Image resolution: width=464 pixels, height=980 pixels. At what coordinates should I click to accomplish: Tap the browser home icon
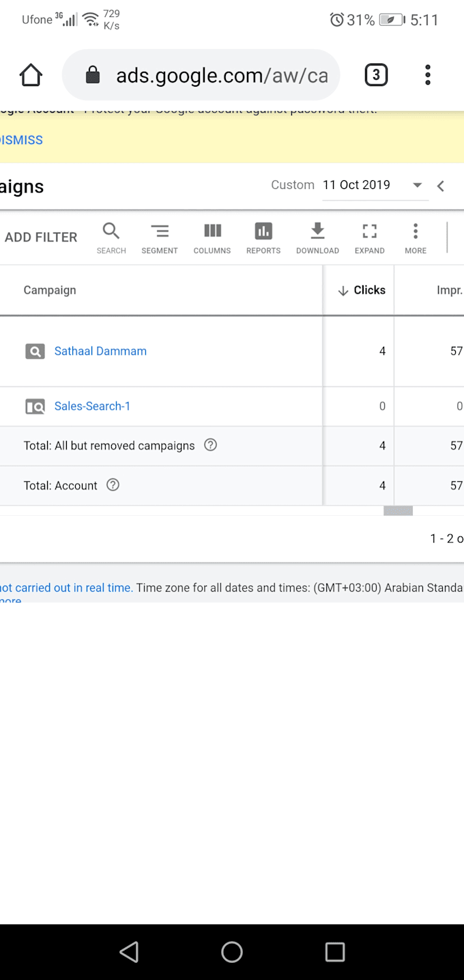pyautogui.click(x=31, y=75)
